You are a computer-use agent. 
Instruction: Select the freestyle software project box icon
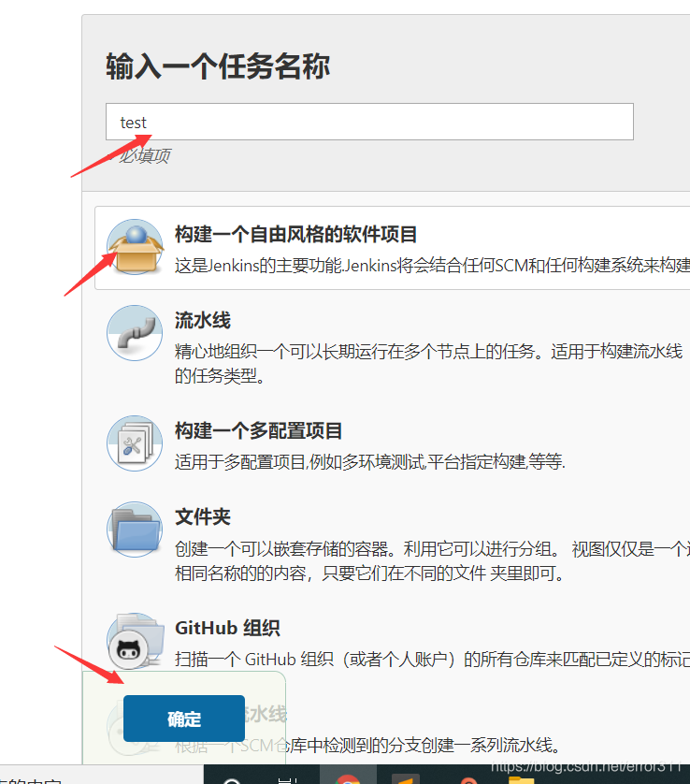pyautogui.click(x=135, y=247)
